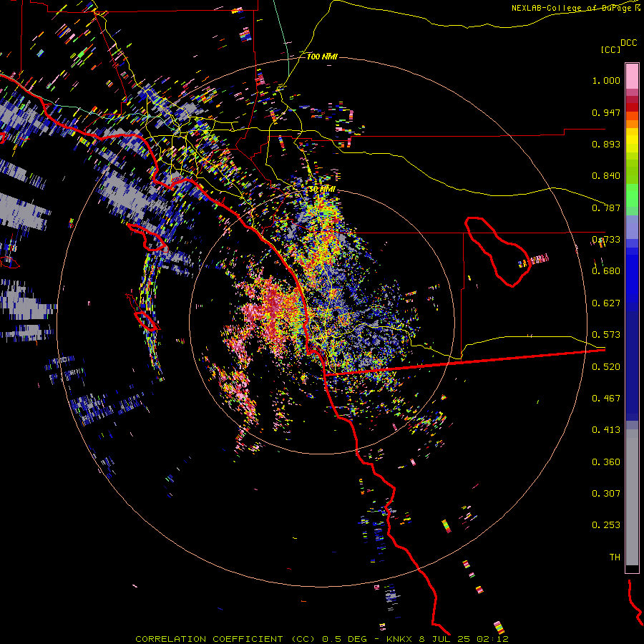Click the 0.413 legend value
This screenshot has height=644, width=644.
point(606,430)
